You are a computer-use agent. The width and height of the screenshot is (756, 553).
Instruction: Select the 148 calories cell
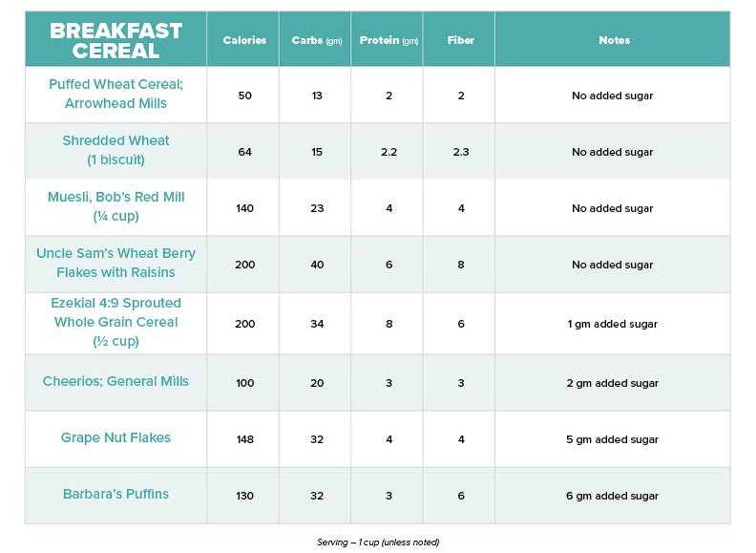(245, 439)
